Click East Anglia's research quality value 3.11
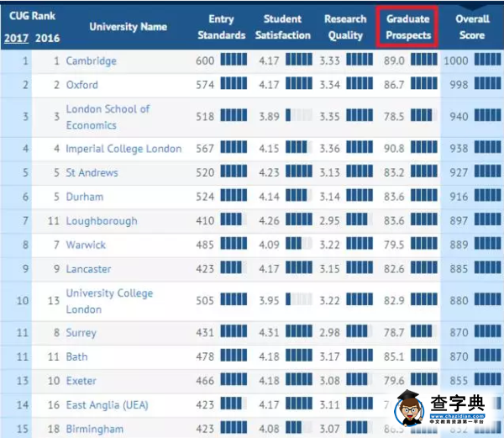The width and height of the screenshot is (504, 438). (329, 405)
